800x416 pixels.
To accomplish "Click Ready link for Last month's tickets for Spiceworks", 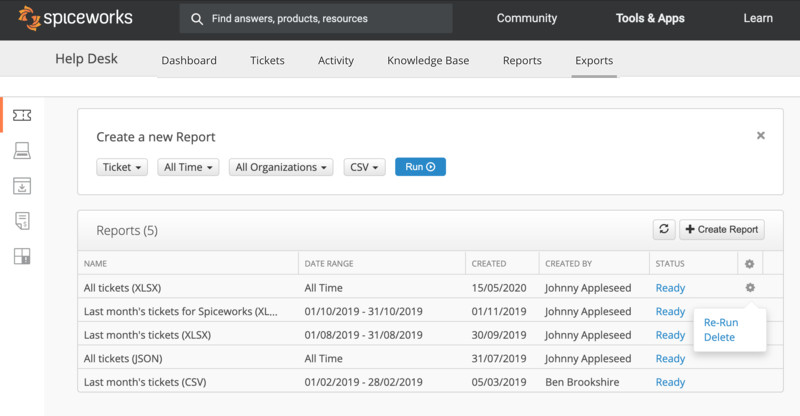I will coord(670,311).
